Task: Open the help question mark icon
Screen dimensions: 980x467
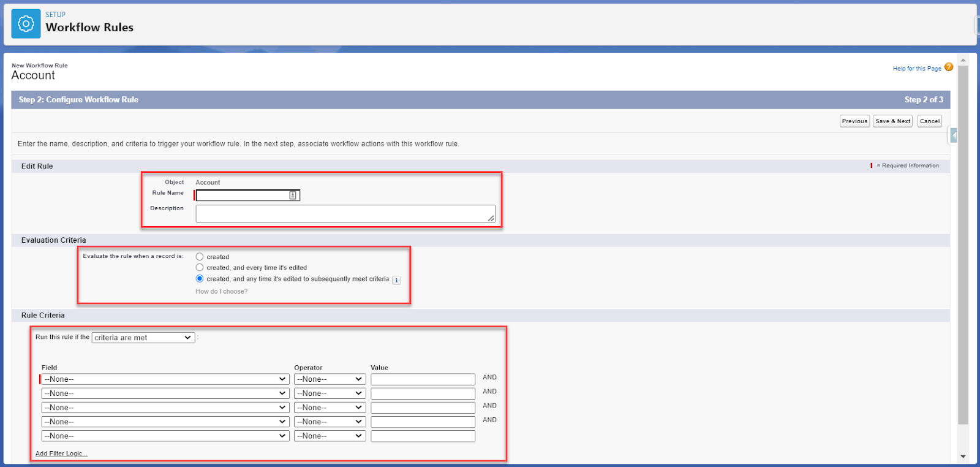Action: point(949,67)
